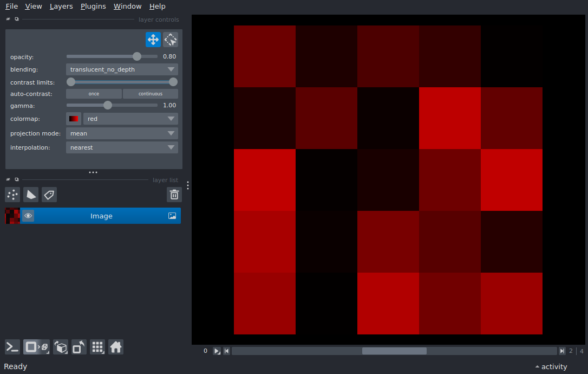The image size is (588, 374).
Task: Toggle grid mode view
Action: [97, 347]
